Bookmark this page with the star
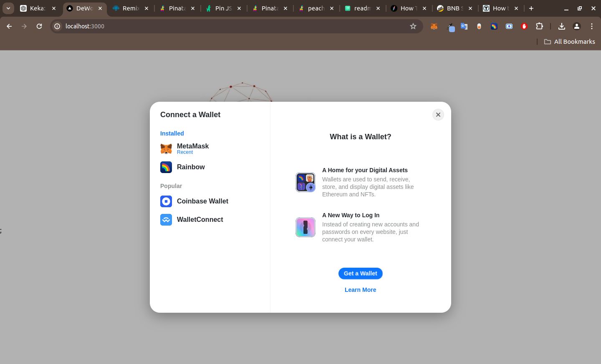This screenshot has width=601, height=364. 413,26
